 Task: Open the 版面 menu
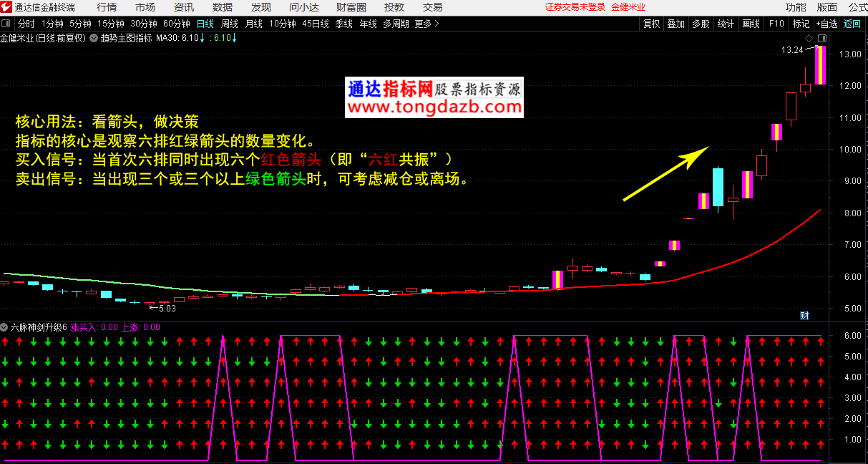click(827, 7)
